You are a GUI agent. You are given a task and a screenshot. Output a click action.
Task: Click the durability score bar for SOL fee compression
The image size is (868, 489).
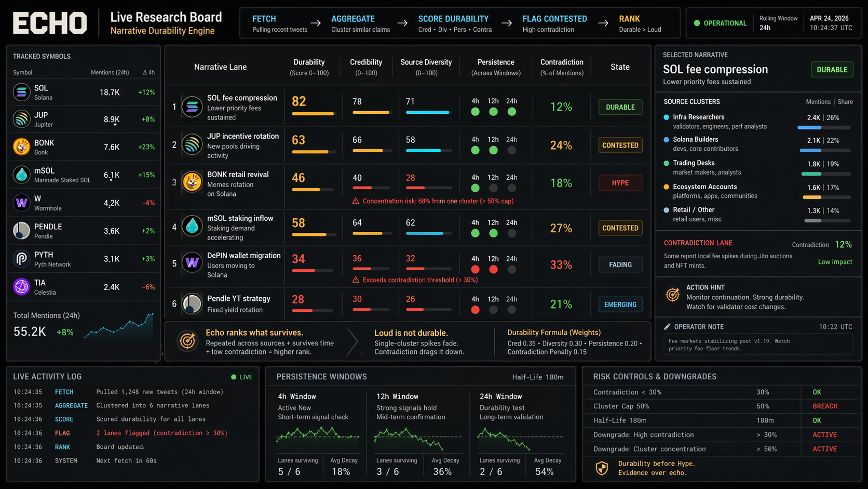pos(314,114)
